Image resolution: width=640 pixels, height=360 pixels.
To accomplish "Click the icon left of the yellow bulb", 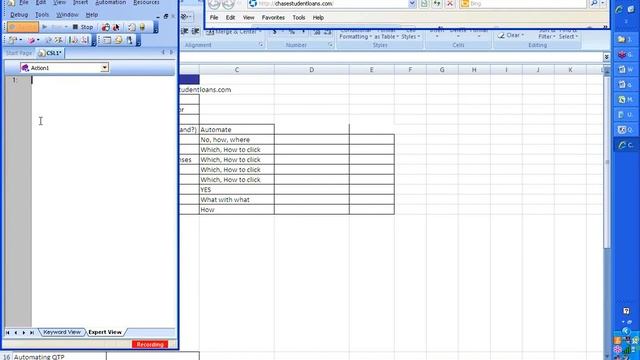I will (131, 27).
